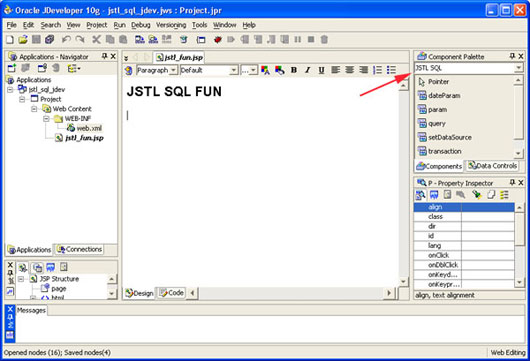Click the palette list scroll down arrow
530x361 pixels.
click(x=519, y=154)
